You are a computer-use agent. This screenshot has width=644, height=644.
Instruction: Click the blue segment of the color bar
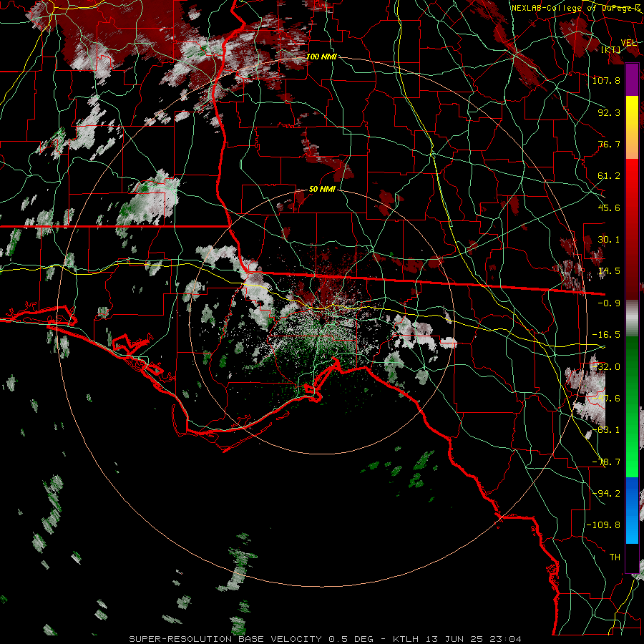(x=632, y=510)
